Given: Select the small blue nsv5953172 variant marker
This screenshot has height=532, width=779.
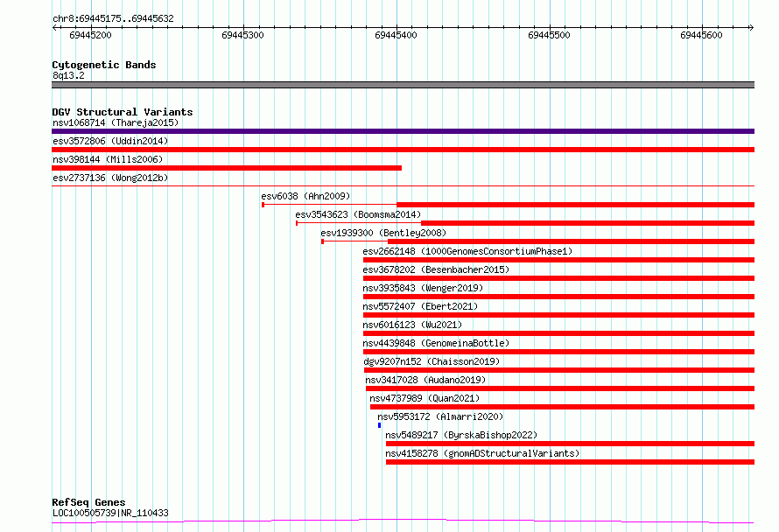Looking at the screenshot, I should click(x=380, y=425).
